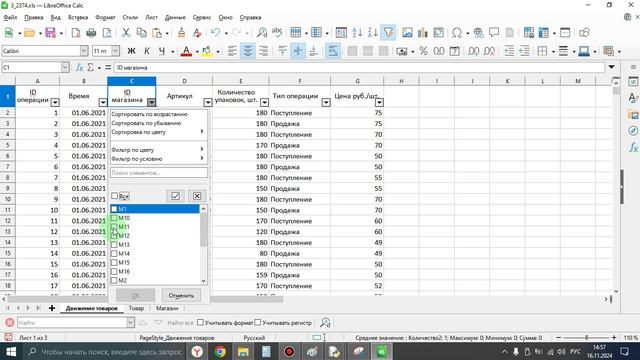This screenshot has height=360, width=640.
Task: Click the Sort ascending icon
Action: point(357,33)
